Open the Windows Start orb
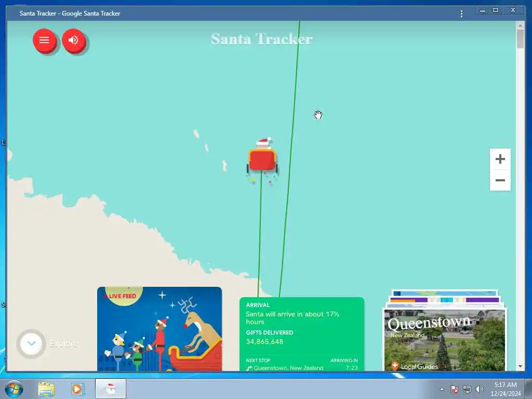 tap(14, 389)
